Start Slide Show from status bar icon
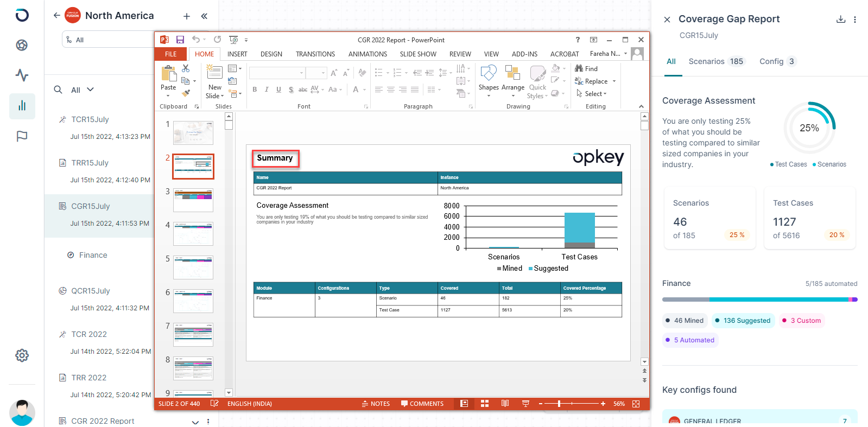868x427 pixels. [x=525, y=404]
